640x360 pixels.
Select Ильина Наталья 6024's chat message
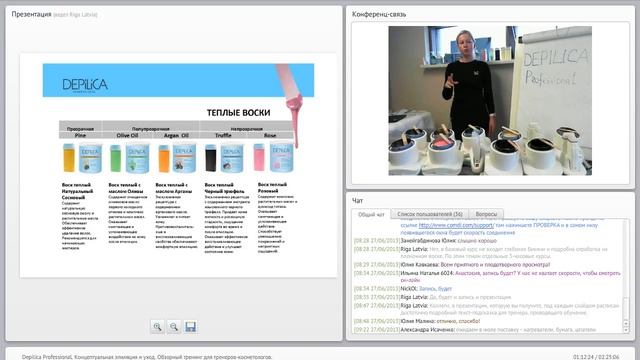coord(487,276)
